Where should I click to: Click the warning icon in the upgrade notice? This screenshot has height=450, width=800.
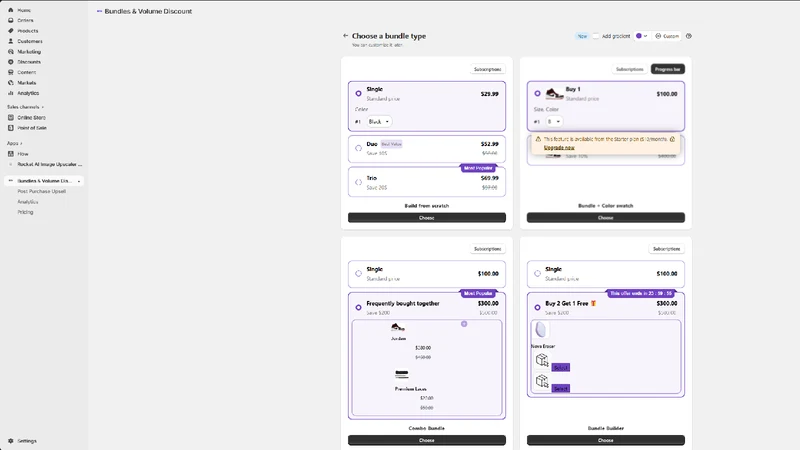(538, 139)
